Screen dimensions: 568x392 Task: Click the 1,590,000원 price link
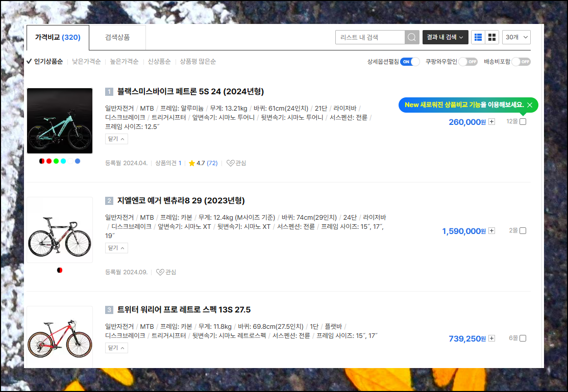click(x=464, y=231)
